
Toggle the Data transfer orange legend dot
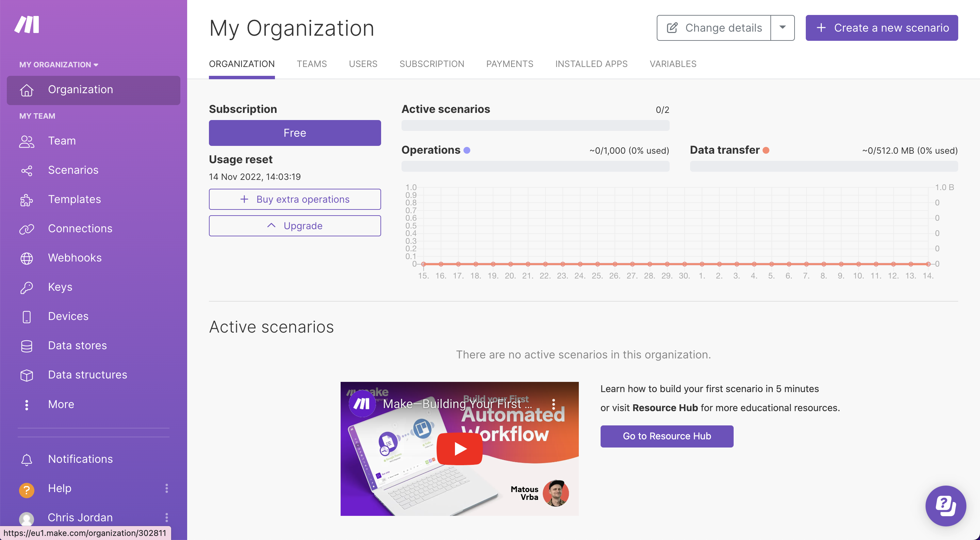(x=766, y=151)
